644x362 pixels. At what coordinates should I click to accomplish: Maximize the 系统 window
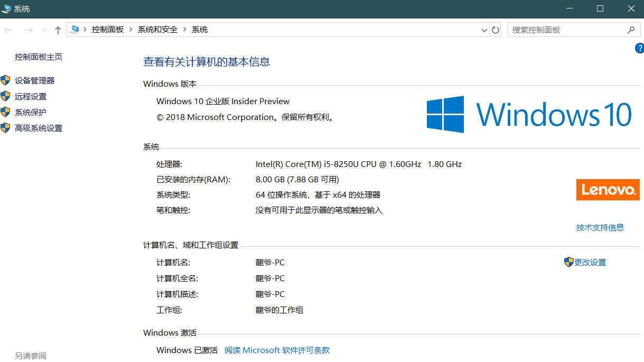[x=600, y=8]
